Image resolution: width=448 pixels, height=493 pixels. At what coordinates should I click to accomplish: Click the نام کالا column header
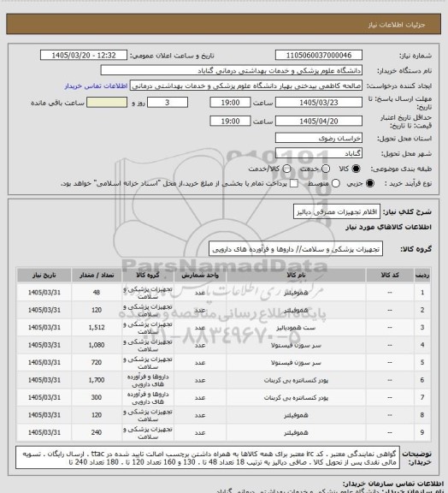pyautogui.click(x=296, y=276)
